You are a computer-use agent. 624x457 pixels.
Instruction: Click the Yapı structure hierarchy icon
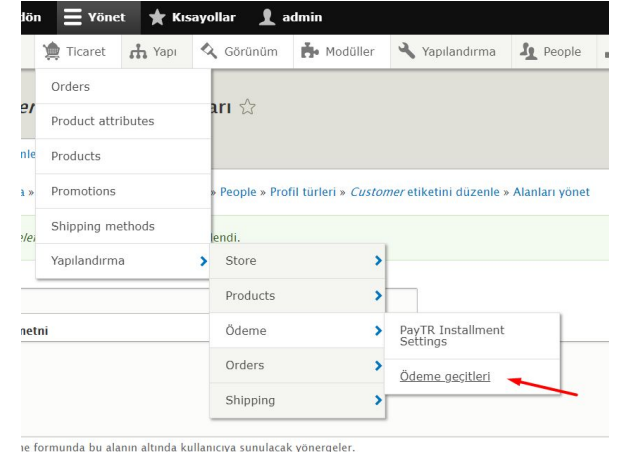click(x=138, y=51)
